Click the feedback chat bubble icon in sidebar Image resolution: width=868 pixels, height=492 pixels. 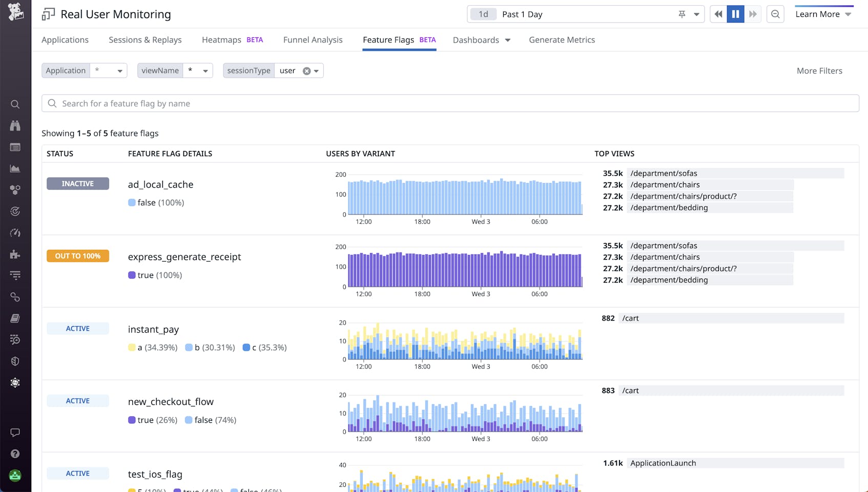pos(15,433)
